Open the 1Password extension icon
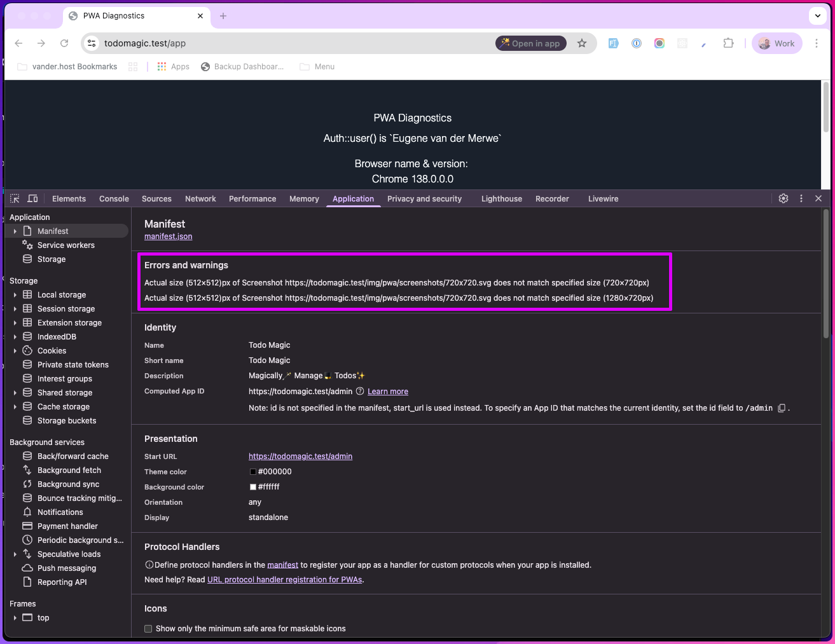 [637, 43]
